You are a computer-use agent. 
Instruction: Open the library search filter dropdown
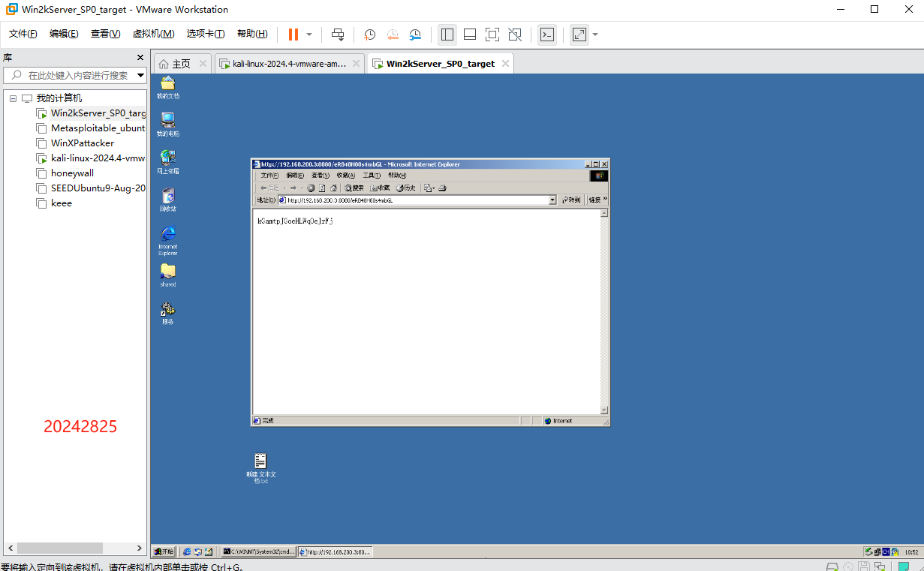pos(139,75)
